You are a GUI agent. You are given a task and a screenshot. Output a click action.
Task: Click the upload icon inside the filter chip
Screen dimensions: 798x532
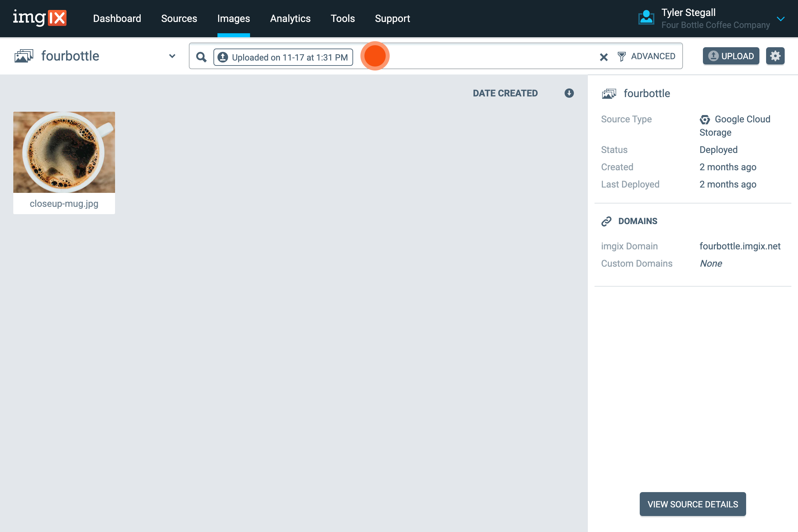pos(223,57)
